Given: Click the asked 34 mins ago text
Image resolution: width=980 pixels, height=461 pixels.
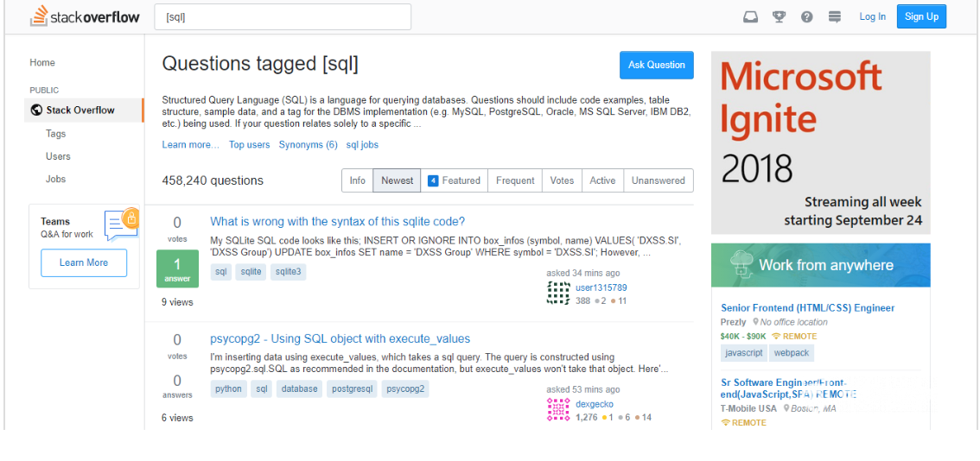Looking at the screenshot, I should tap(583, 273).
